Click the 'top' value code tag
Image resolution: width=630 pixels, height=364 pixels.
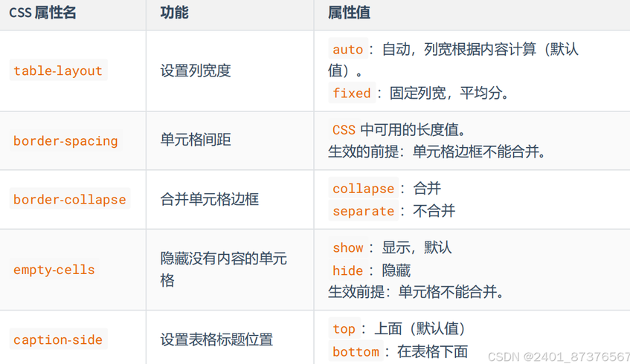344,328
